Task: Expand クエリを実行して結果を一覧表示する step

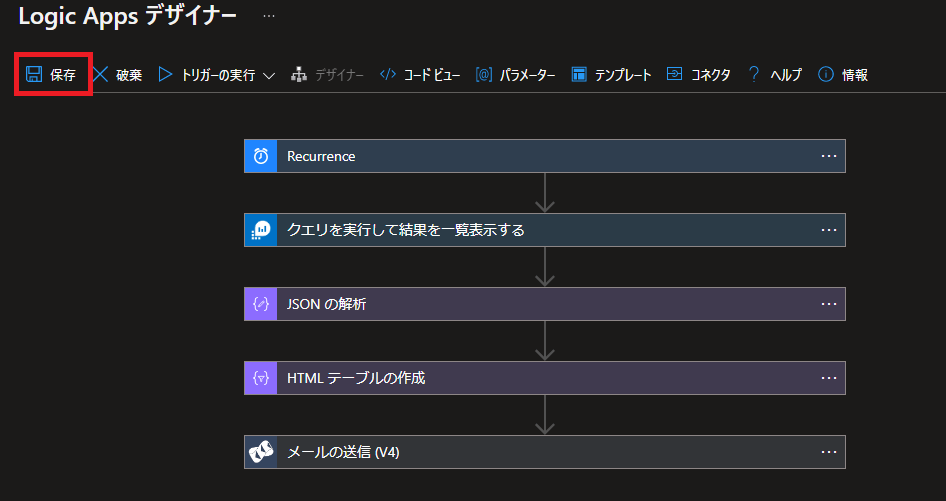Action: (x=545, y=230)
